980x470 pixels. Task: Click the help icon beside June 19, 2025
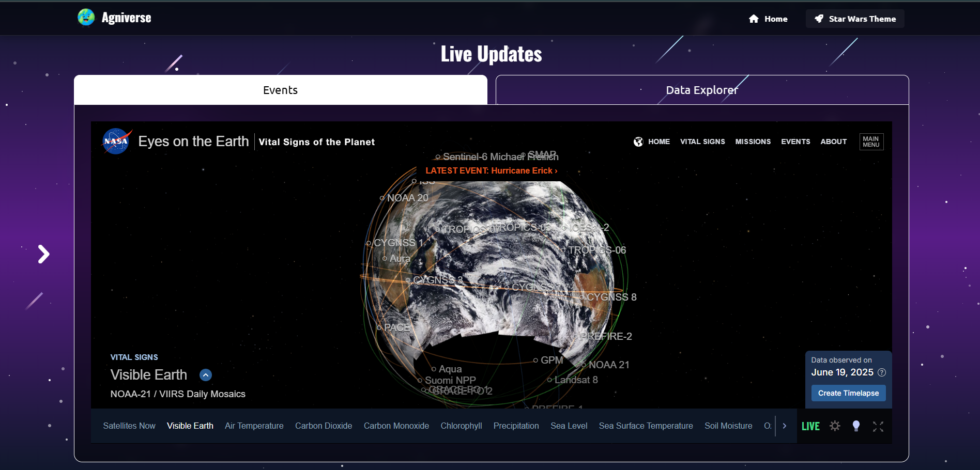(x=882, y=372)
